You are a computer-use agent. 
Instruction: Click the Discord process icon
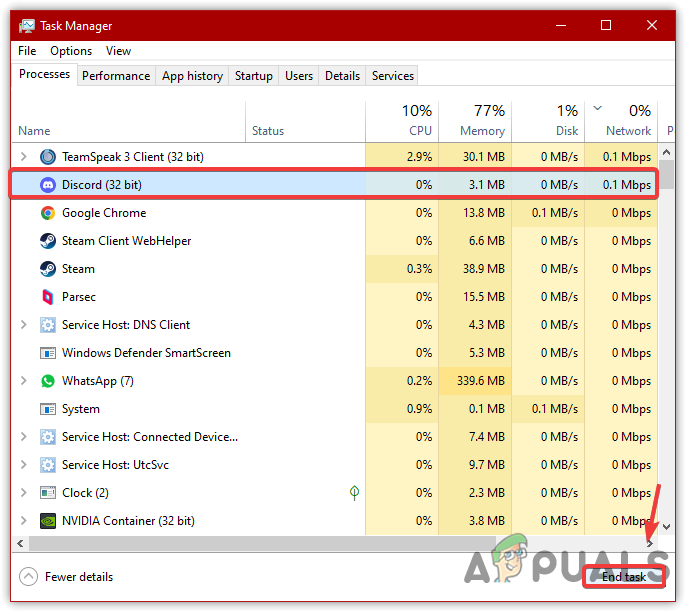point(48,185)
